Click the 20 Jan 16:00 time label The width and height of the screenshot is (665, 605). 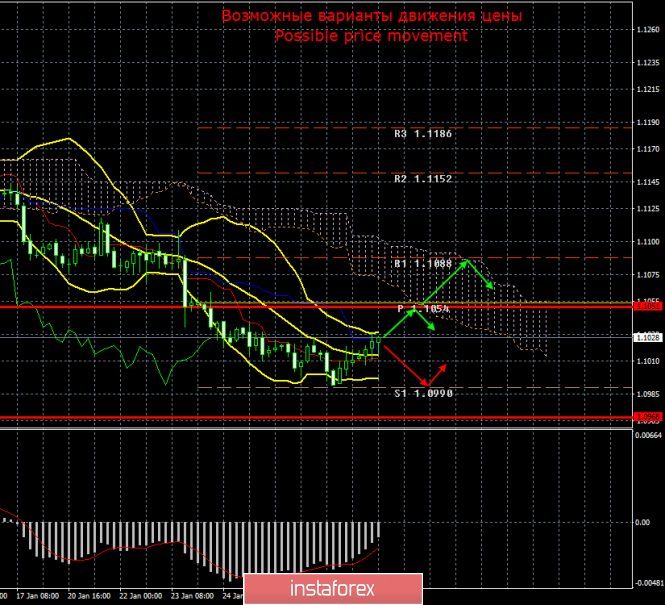pos(89,596)
